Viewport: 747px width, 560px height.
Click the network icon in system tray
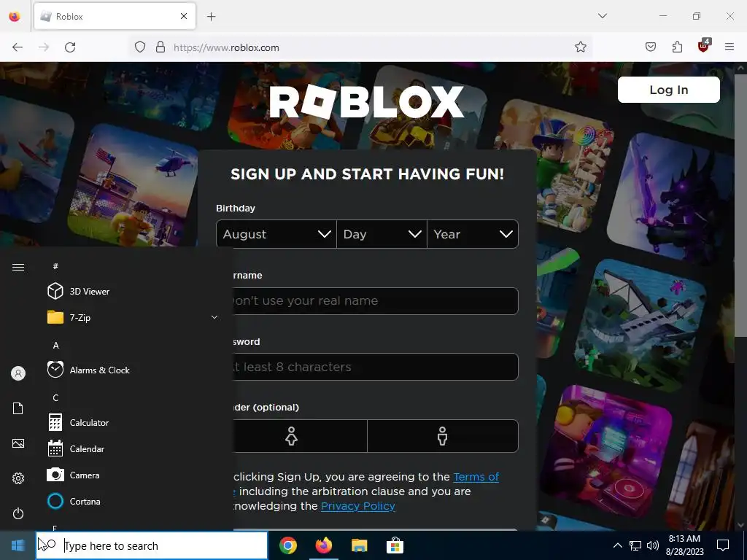pos(635,545)
